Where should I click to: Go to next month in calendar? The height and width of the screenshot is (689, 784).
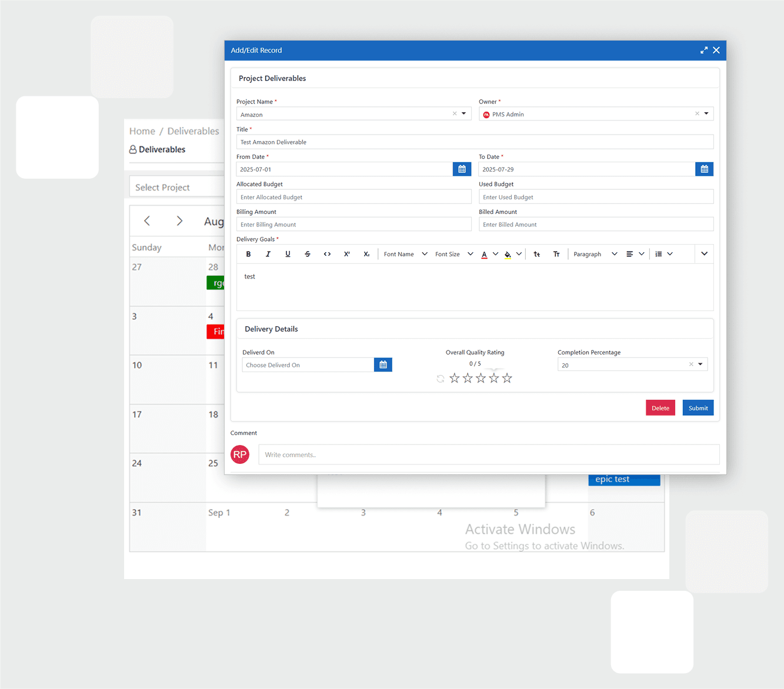(179, 221)
